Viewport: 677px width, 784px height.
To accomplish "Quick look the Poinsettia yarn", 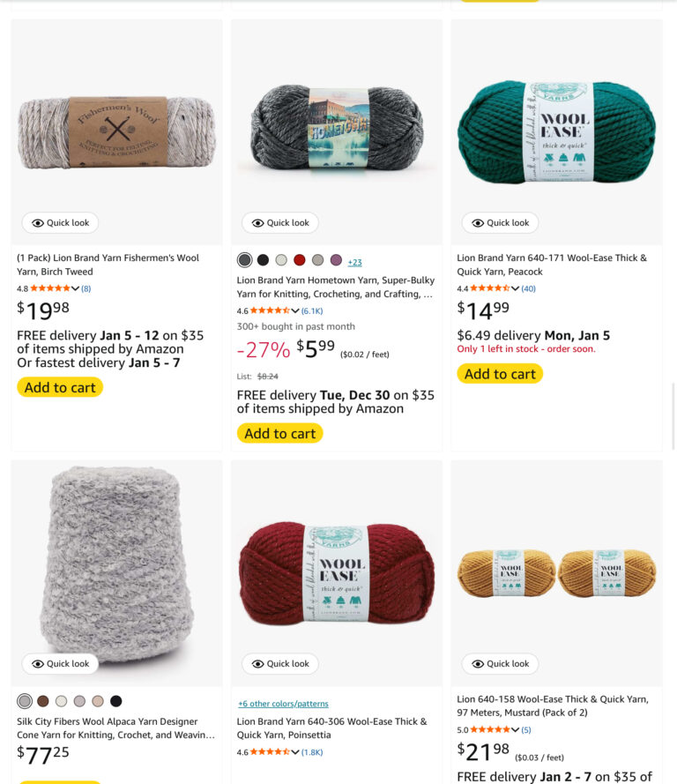I will coord(279,663).
